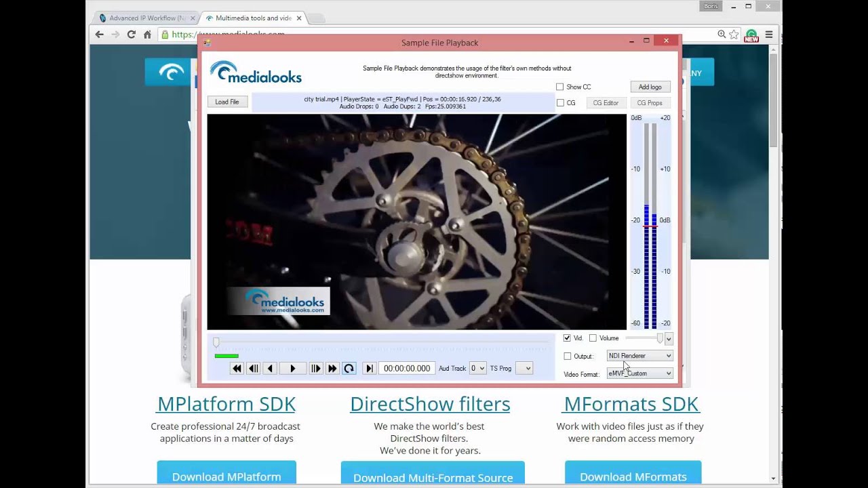This screenshot has width=868, height=488.
Task: Click the Load File button
Action: (227, 102)
